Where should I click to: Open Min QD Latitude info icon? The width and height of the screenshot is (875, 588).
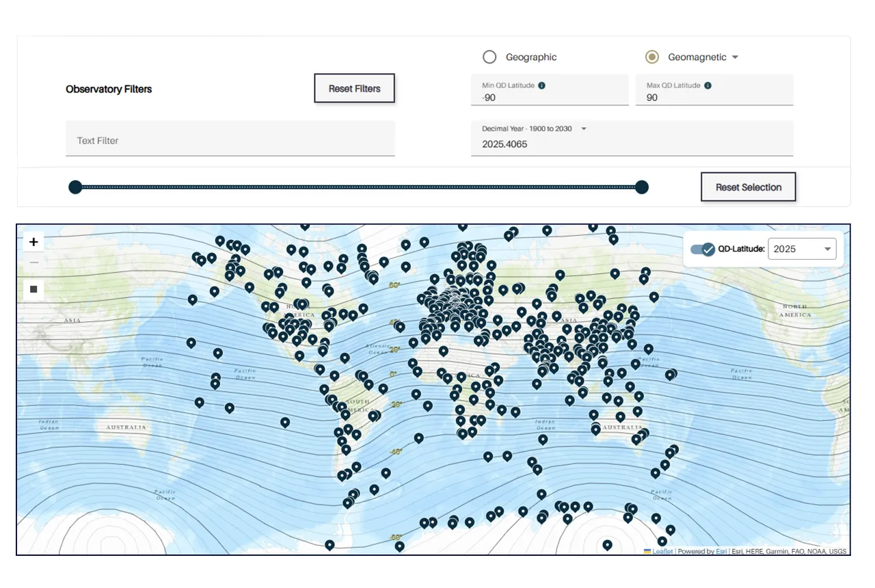[x=541, y=85]
